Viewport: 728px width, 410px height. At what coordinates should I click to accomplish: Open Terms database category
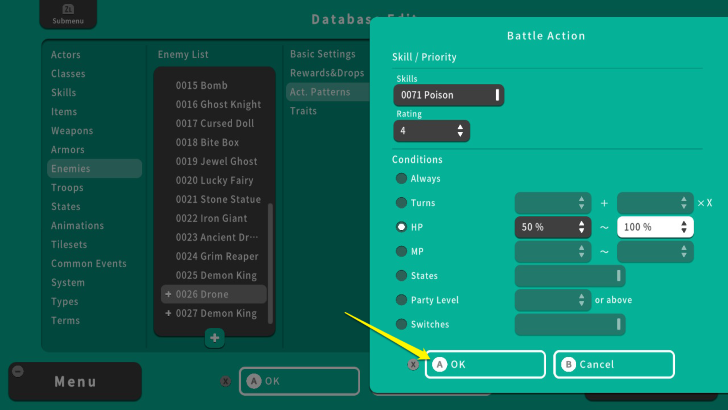pyautogui.click(x=65, y=321)
